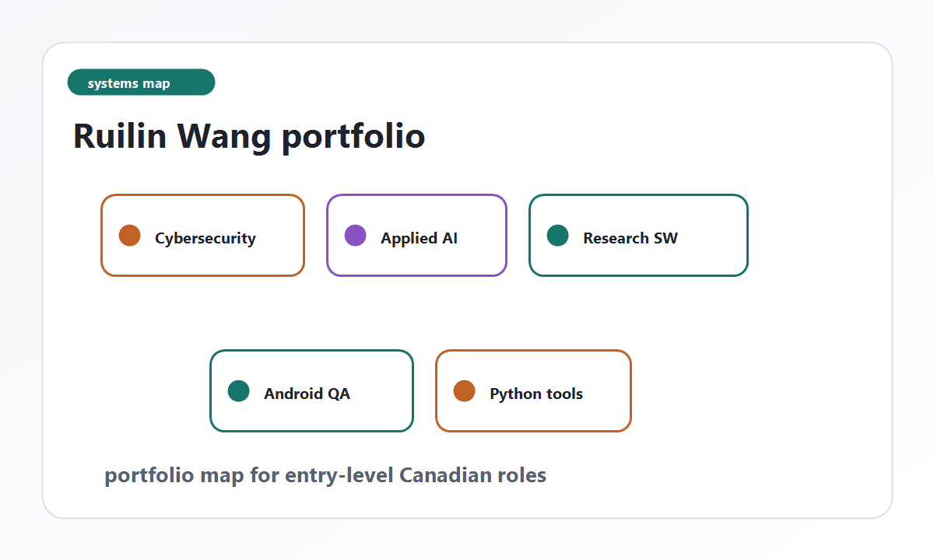
Task: Open the Research SW node
Action: click(638, 235)
